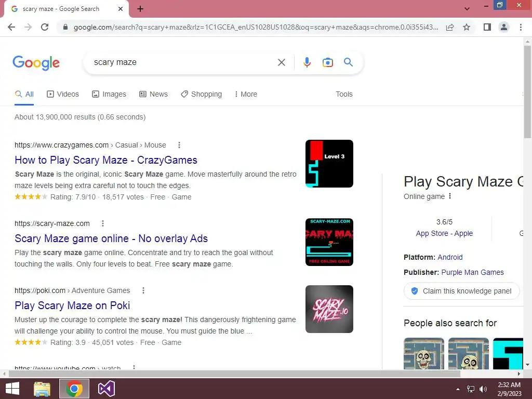Open Visual Studio from the taskbar
Image resolution: width=532 pixels, height=399 pixels.
pos(106,389)
